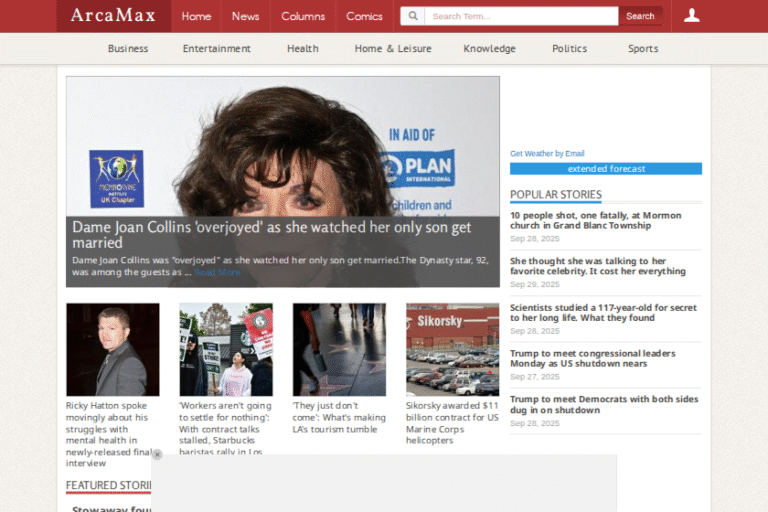Open Get Weather by Email link

tap(547, 153)
